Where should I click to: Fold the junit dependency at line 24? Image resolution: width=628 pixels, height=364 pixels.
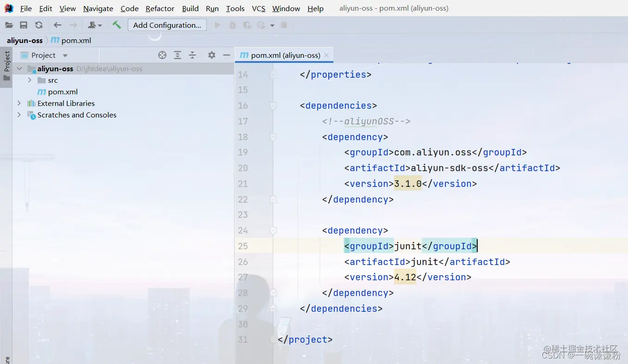pos(273,231)
